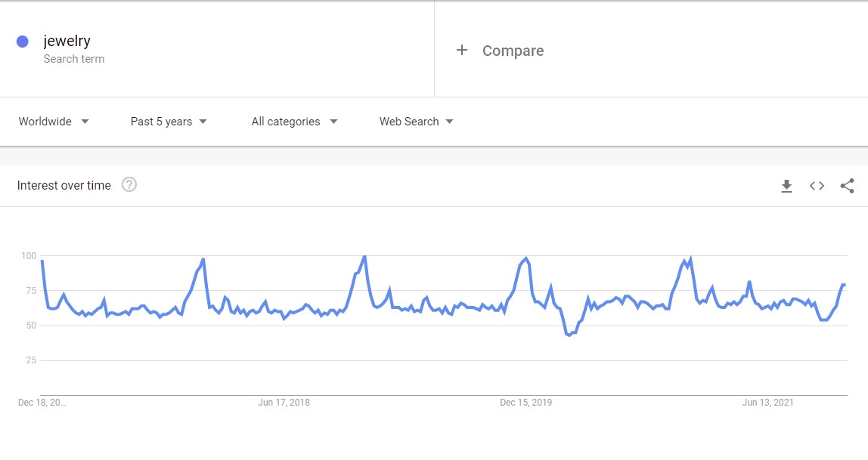Expand the Past 5 years time range
The height and width of the screenshot is (460, 868).
click(x=169, y=122)
